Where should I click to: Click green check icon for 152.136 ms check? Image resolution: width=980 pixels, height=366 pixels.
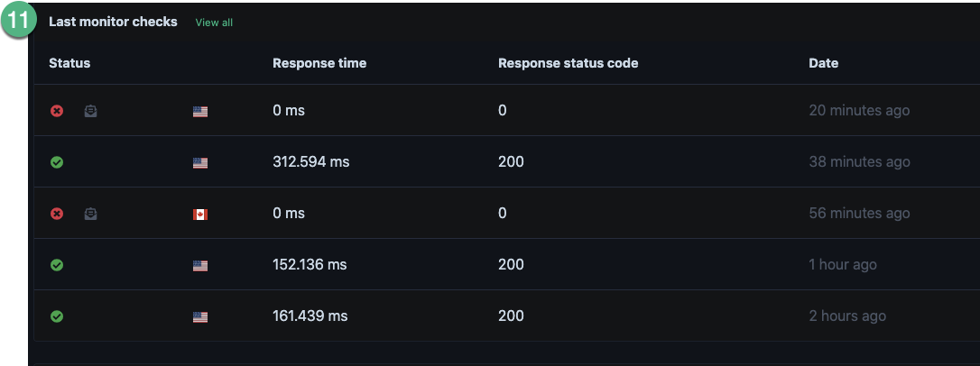coord(57,265)
